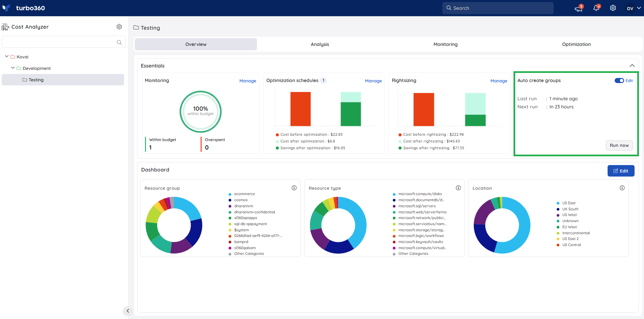Select the Testing folder in tree
Viewport: 644px width, 319px height.
[x=63, y=80]
